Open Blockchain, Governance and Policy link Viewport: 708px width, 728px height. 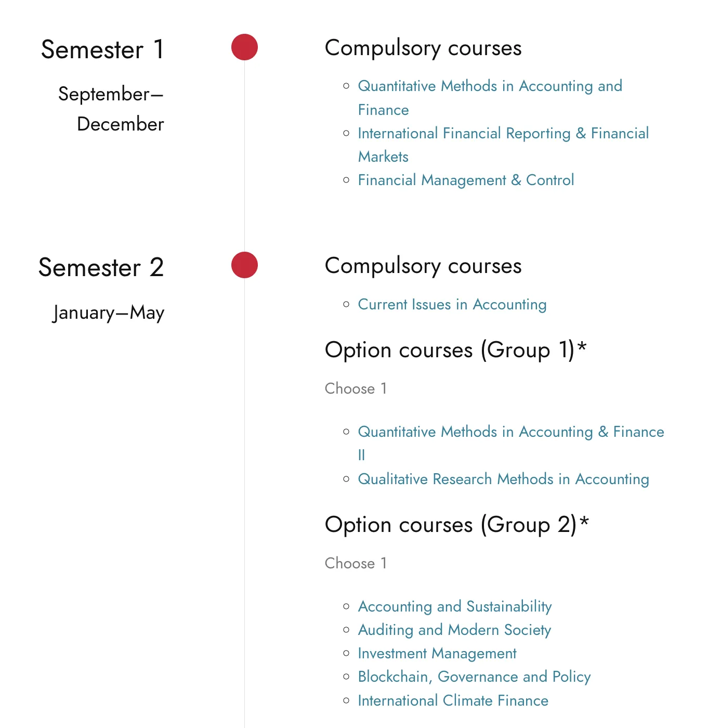(x=474, y=677)
